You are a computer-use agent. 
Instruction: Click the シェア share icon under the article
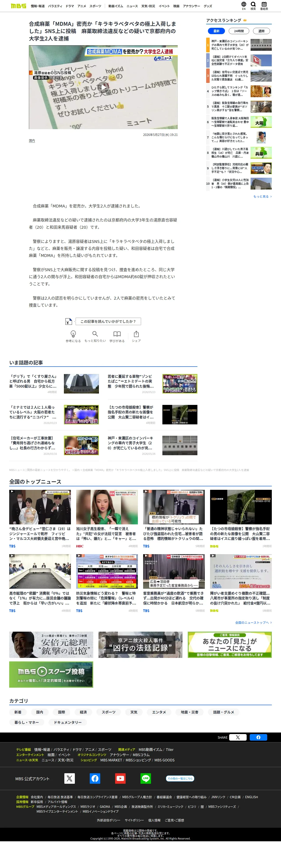tap(136, 336)
